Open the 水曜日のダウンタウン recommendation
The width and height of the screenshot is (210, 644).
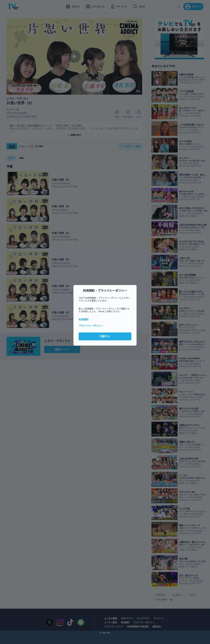tap(179, 429)
